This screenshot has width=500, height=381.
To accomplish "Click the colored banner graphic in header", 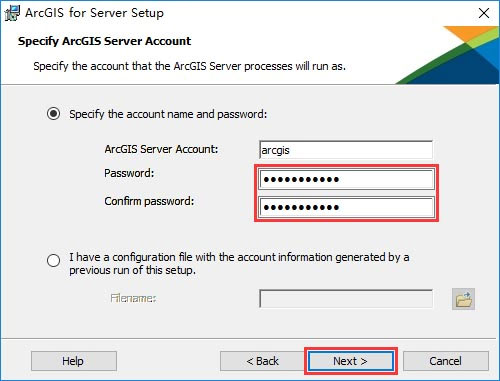I will tap(447, 55).
